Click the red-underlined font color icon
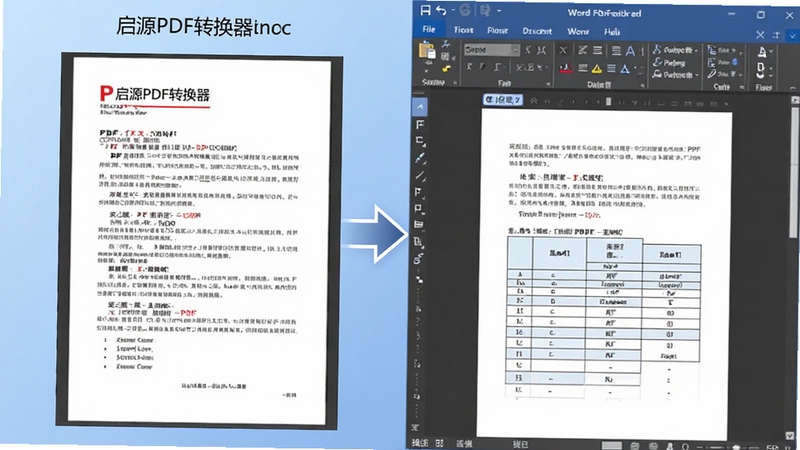 (566, 69)
